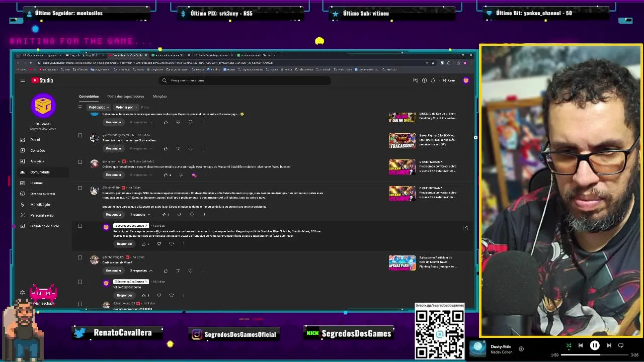Viewport: 644px width, 362px height.
Task: Open the filter lines icon beside Publicados
Action: (79, 107)
